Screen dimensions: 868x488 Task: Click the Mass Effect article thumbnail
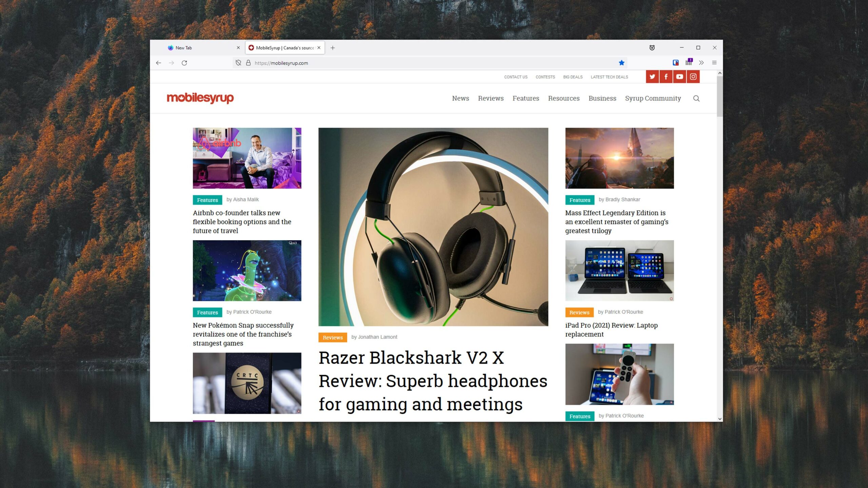(619, 158)
